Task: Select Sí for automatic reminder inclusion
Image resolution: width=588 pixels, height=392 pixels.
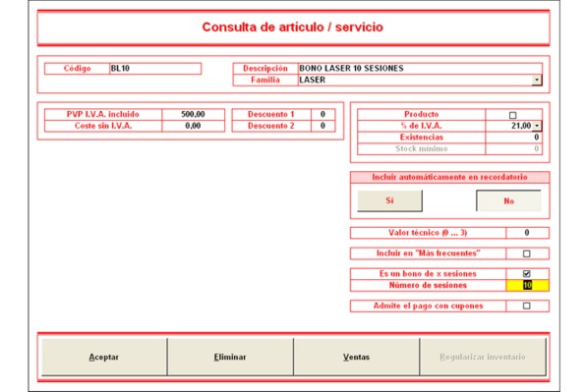Action: [x=389, y=200]
